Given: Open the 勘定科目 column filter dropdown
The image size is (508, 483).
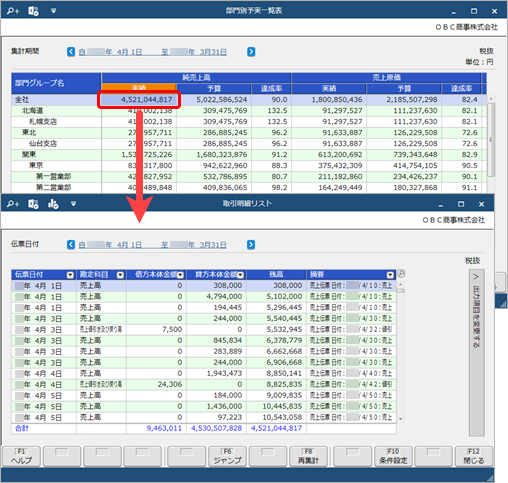Looking at the screenshot, I should point(120,275).
